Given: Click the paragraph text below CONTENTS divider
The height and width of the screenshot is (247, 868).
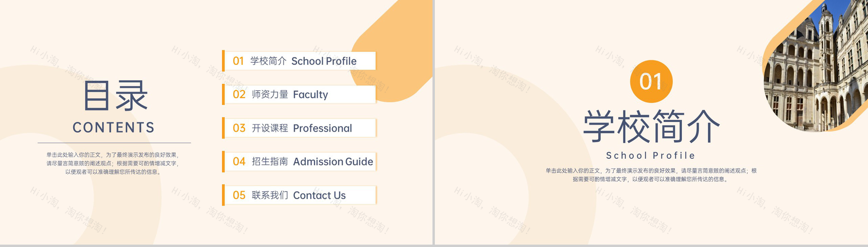Looking at the screenshot, I should [x=113, y=163].
